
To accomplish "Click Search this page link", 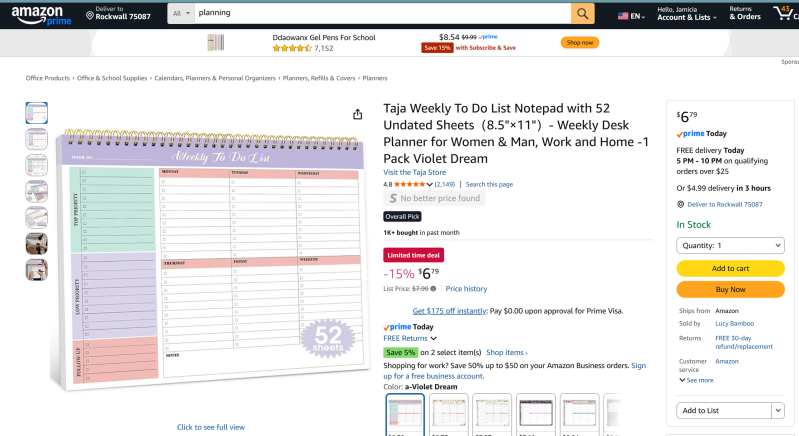I will 489,184.
